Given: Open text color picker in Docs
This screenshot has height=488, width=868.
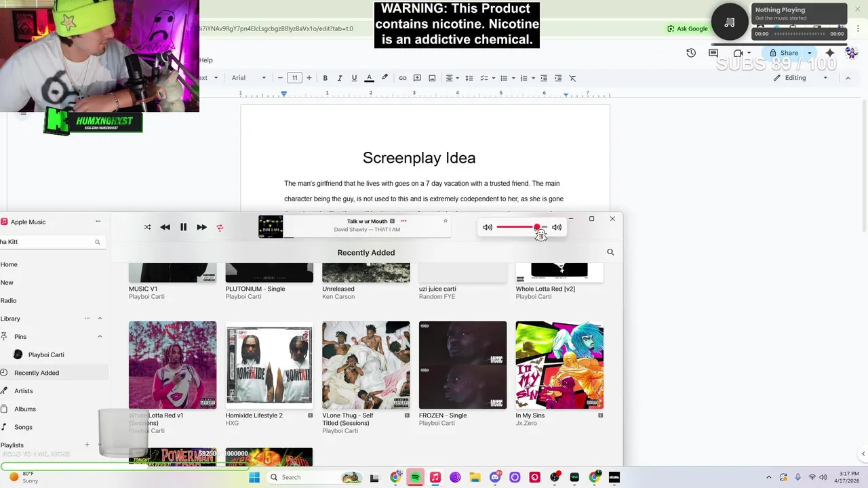Looking at the screenshot, I should (x=369, y=78).
